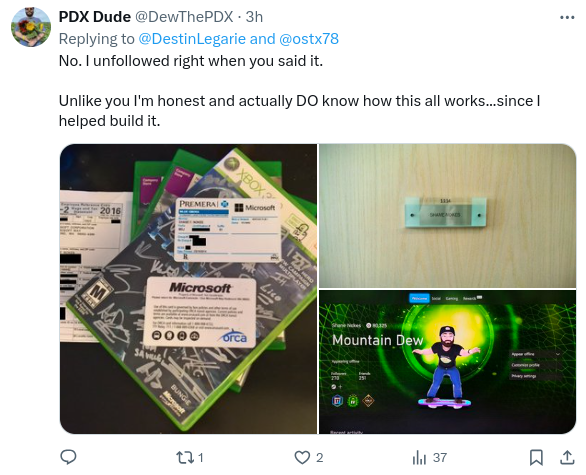The image size is (586, 475).
Task: Open the three-dot more options menu
Action: point(567,17)
